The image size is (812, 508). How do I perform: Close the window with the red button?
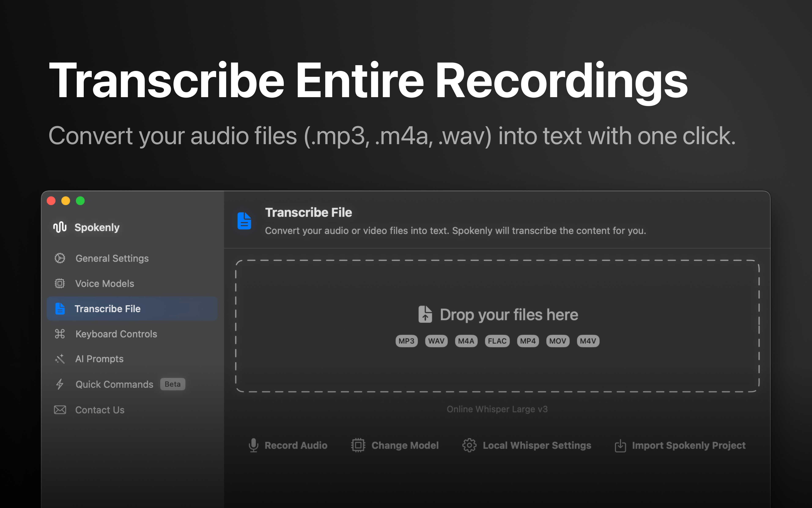51,201
